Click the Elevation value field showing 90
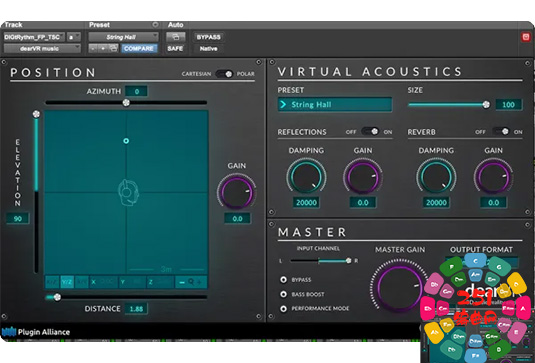The width and height of the screenshot is (535, 363). click(17, 218)
